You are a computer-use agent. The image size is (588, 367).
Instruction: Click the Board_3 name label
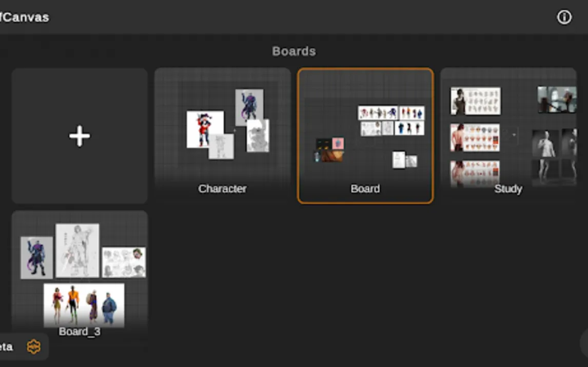pos(80,332)
